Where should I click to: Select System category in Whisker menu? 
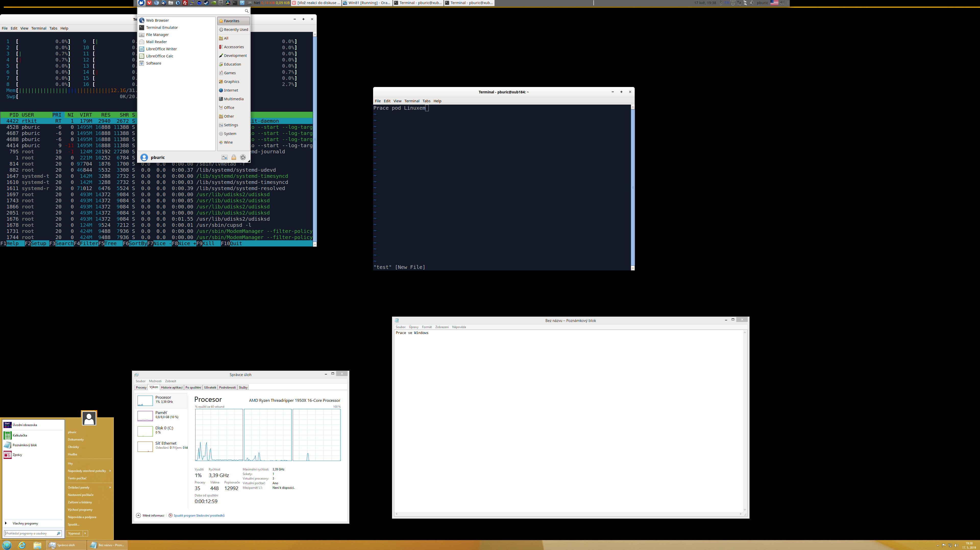pos(234,133)
